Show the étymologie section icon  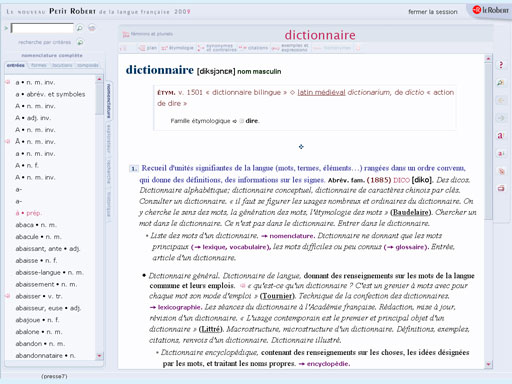coord(164,48)
